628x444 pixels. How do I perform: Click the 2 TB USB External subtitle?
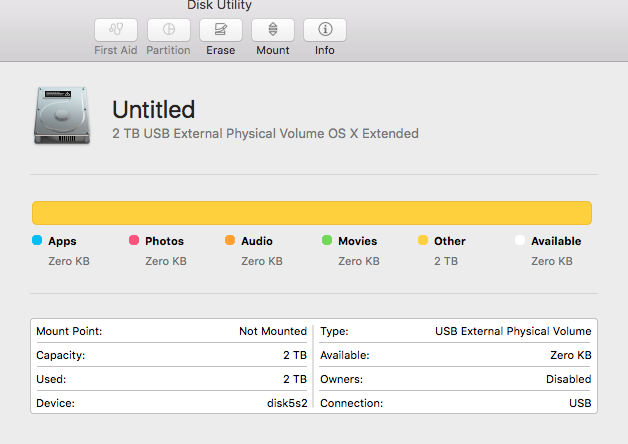pyautogui.click(x=265, y=133)
